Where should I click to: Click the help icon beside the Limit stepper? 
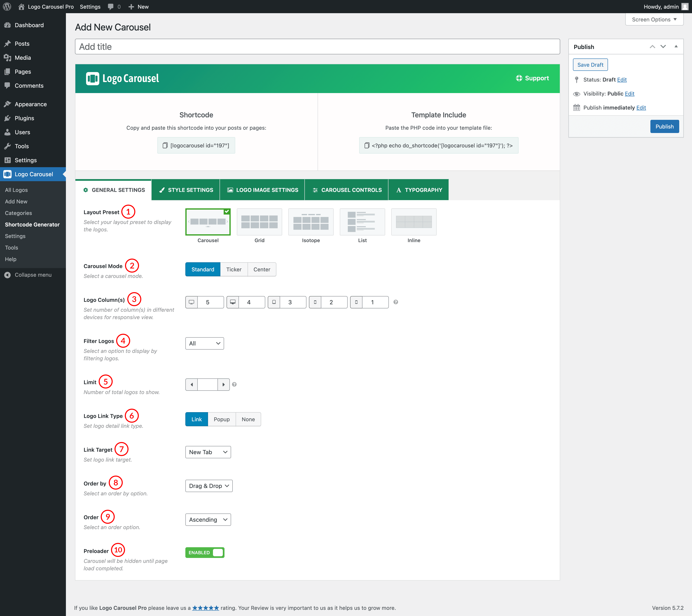pyautogui.click(x=234, y=385)
